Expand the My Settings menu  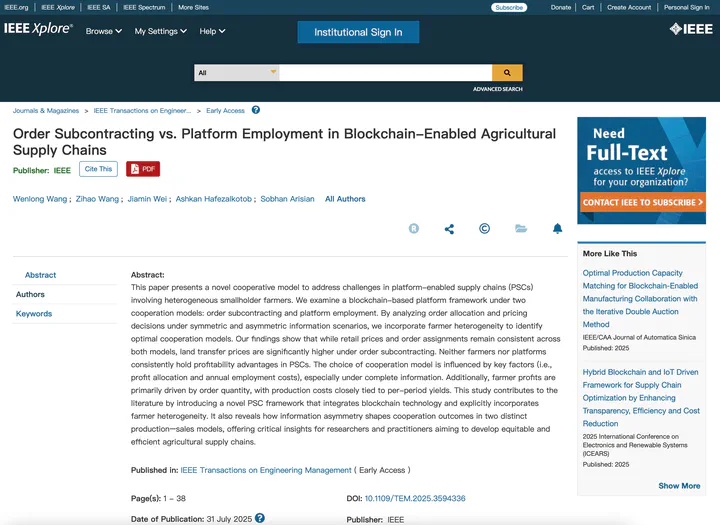[160, 31]
